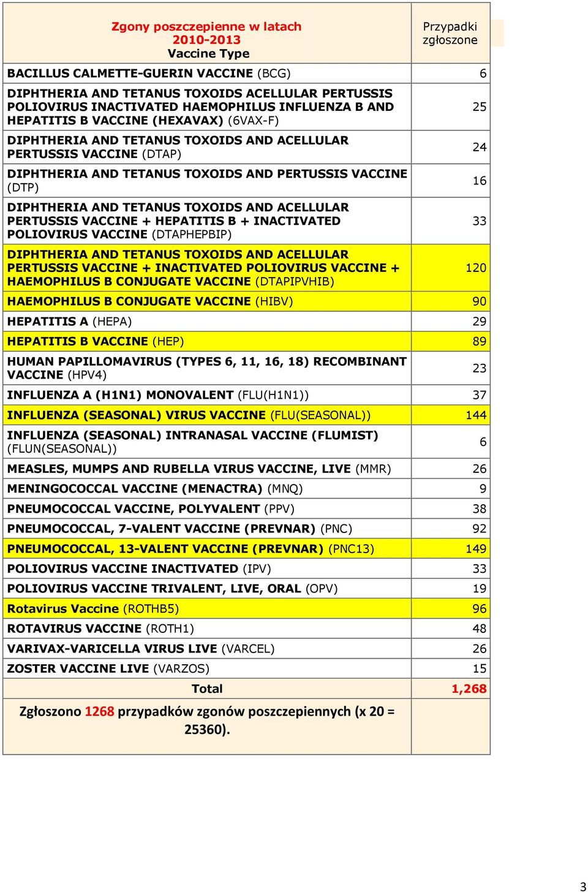Screen dimensions: 588x892
Task: Click the value 48 for ROTH1
Action: [479, 629]
